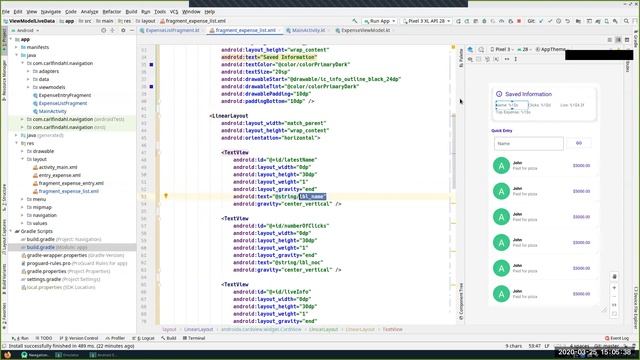
Task: Click the design surface layers icon
Action: [470, 49]
